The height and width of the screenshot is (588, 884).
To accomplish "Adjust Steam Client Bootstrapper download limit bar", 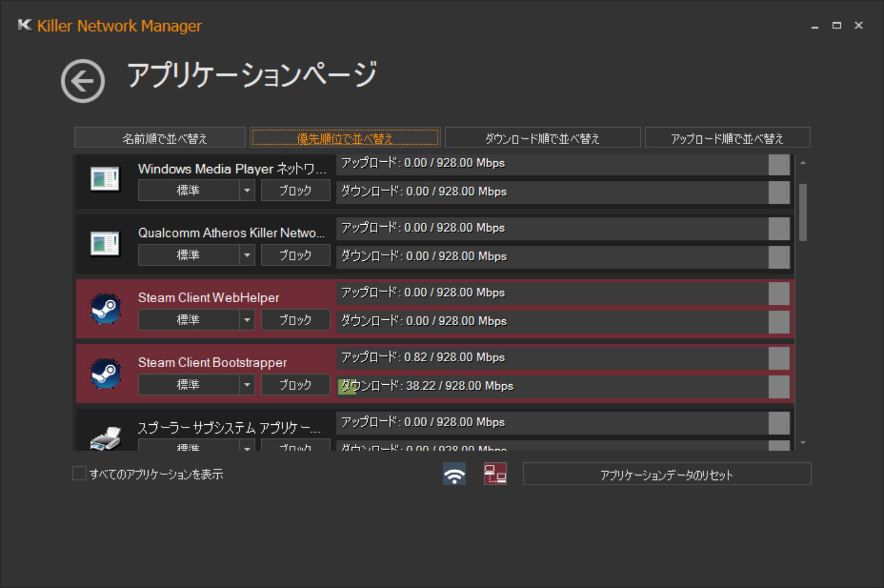I will pos(563,387).
